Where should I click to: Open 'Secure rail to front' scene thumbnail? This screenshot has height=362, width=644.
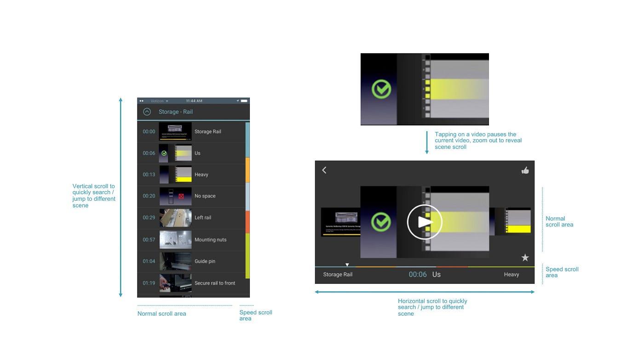(x=175, y=283)
